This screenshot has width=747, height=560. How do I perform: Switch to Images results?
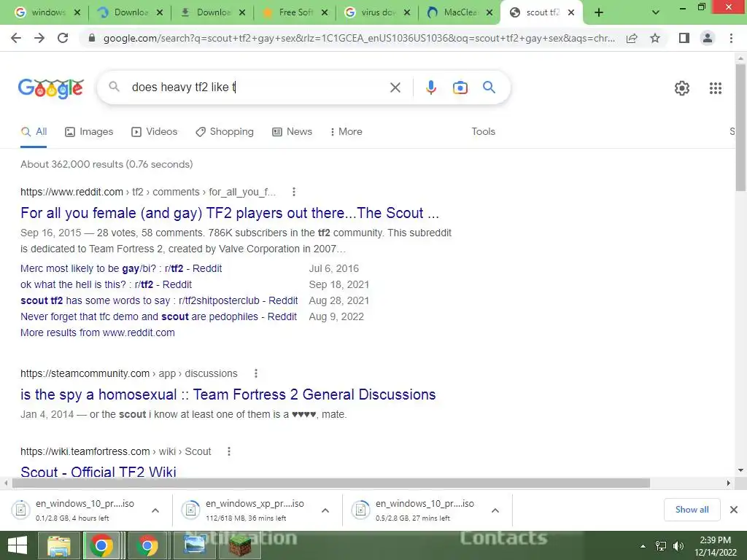pos(89,132)
